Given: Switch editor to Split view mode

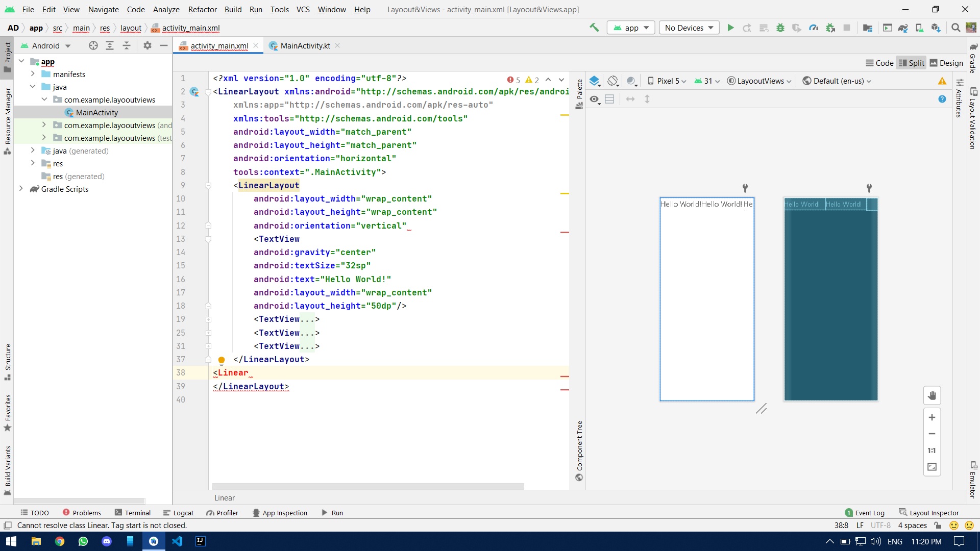Looking at the screenshot, I should [911, 63].
